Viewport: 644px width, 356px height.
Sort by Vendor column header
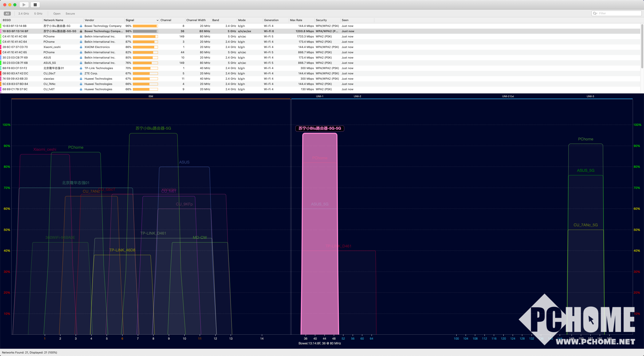pyautogui.click(x=104, y=20)
